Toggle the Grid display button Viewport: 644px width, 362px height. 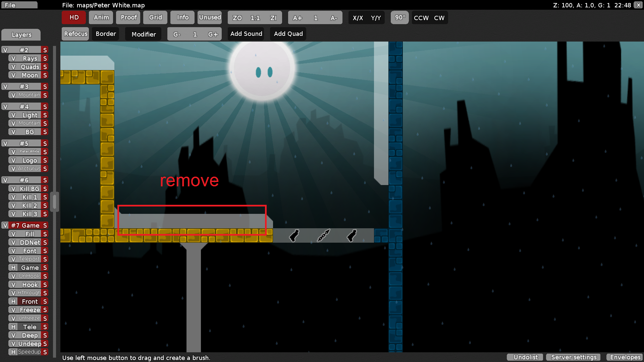pyautogui.click(x=155, y=17)
